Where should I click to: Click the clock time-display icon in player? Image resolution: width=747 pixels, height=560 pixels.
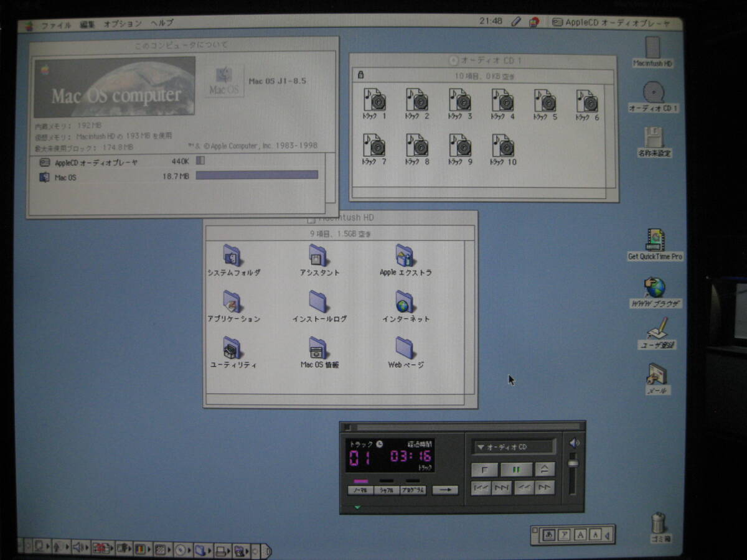pyautogui.click(x=379, y=444)
